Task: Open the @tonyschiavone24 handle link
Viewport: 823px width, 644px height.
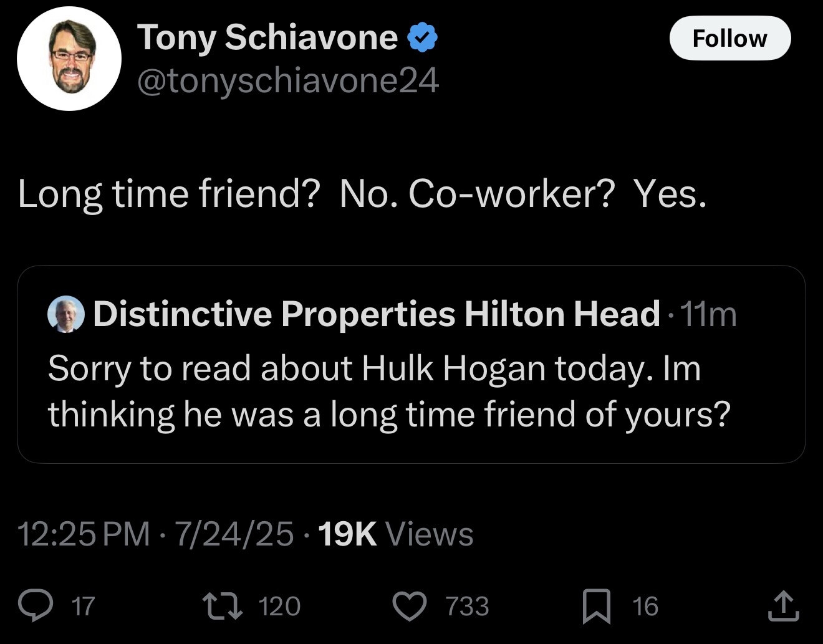Action: tap(287, 81)
